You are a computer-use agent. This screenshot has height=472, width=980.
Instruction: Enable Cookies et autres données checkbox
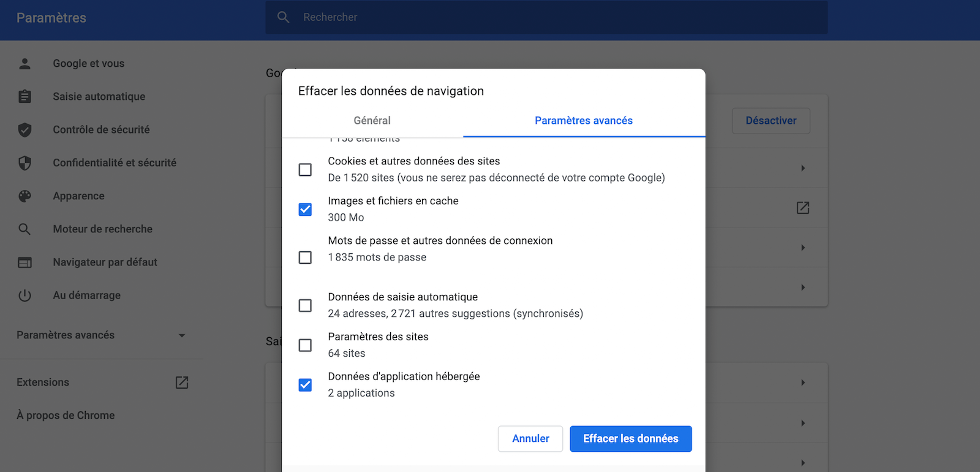tap(305, 170)
